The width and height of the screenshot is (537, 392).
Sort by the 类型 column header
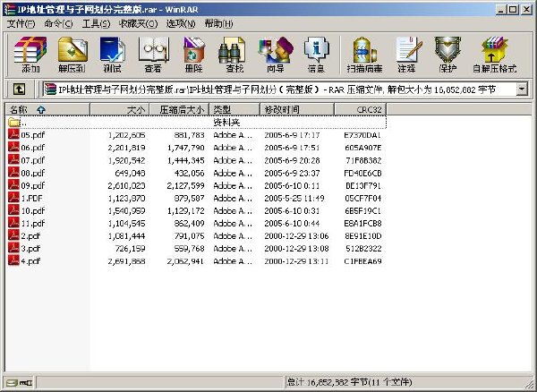[234, 109]
